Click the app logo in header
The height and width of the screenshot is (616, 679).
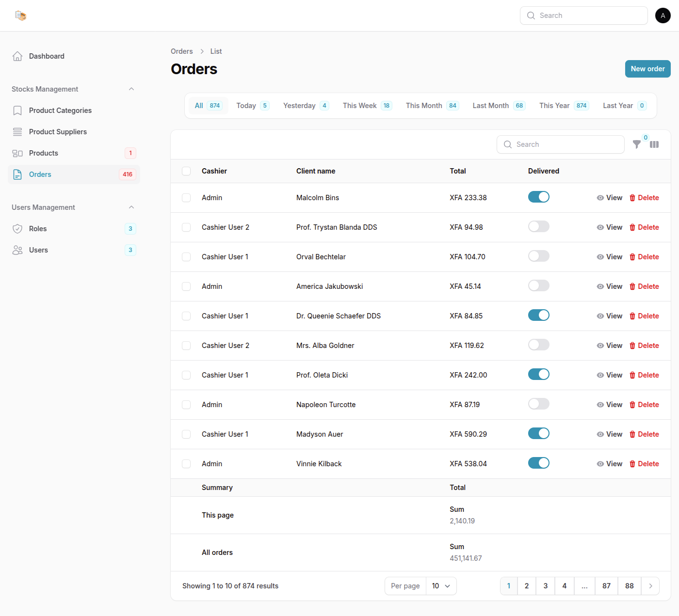20,16
